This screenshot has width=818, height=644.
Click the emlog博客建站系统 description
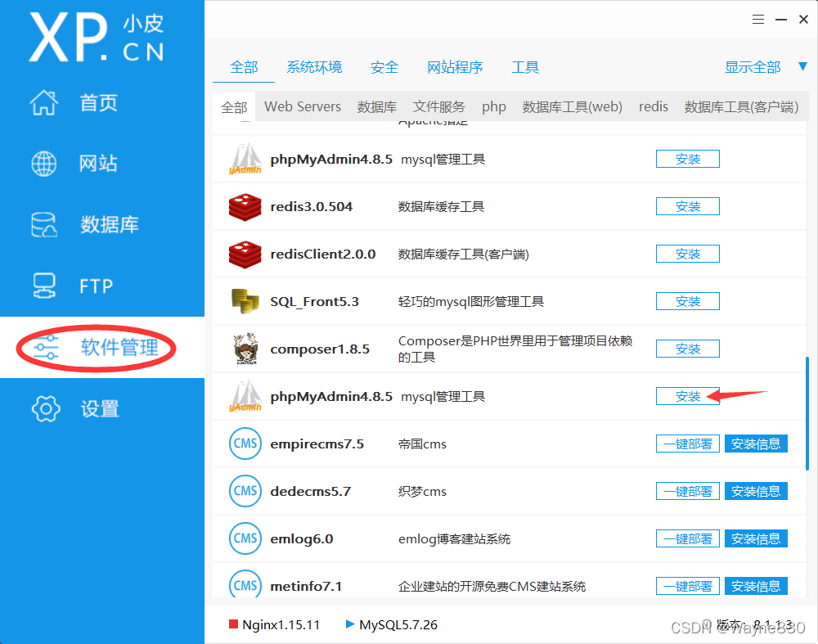click(454, 539)
